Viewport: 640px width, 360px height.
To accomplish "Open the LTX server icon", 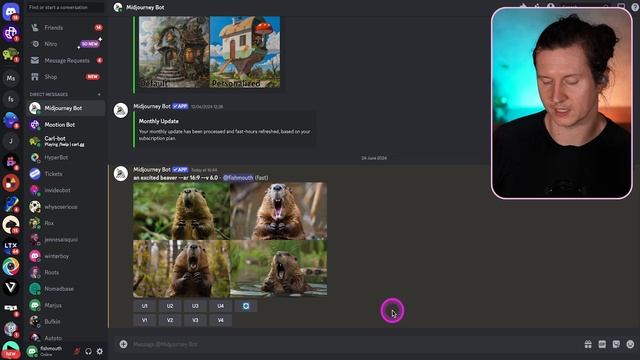I will (11, 246).
